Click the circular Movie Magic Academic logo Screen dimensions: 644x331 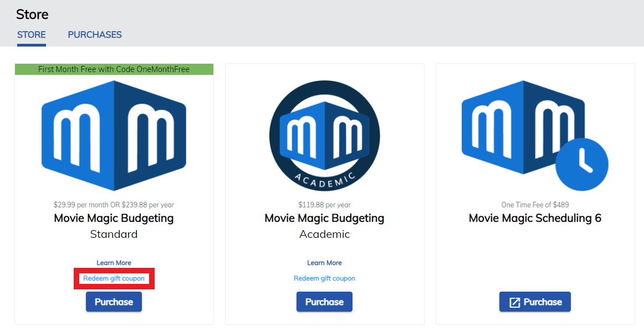324,136
